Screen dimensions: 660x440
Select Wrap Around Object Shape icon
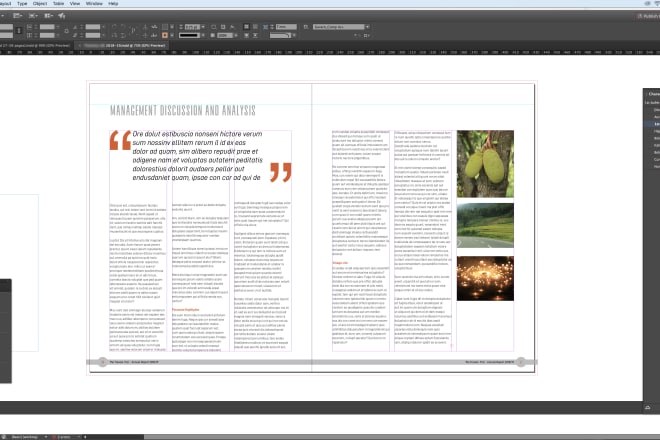tap(247, 35)
